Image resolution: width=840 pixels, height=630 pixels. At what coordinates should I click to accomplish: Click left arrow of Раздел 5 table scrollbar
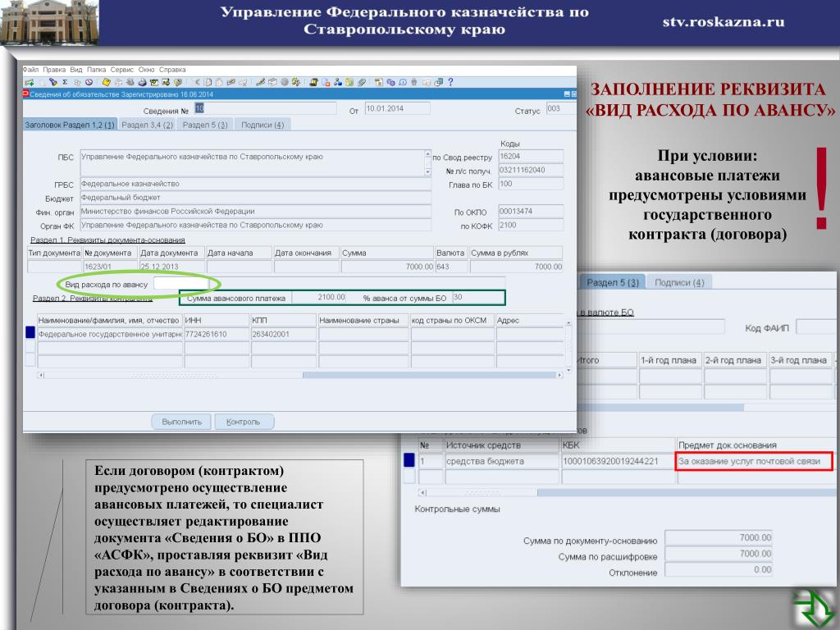(x=422, y=492)
